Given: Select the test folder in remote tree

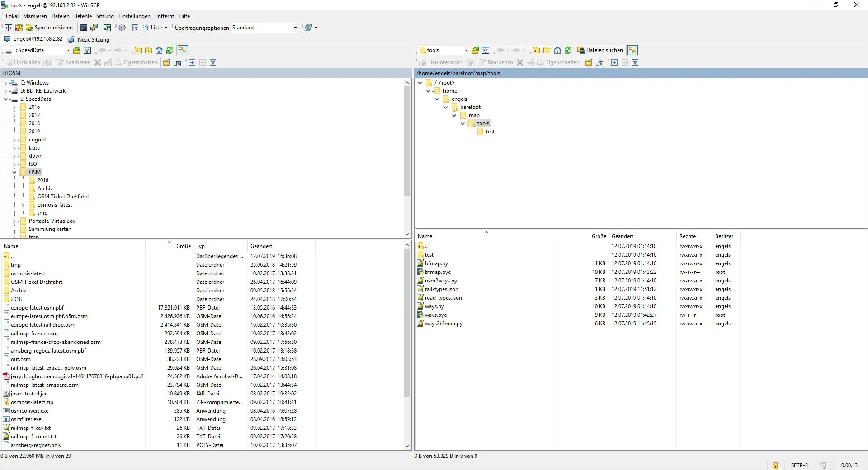Looking at the screenshot, I should [x=490, y=132].
